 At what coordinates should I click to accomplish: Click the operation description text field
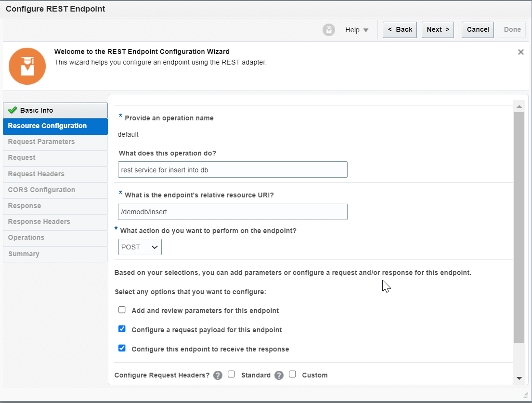(x=233, y=169)
